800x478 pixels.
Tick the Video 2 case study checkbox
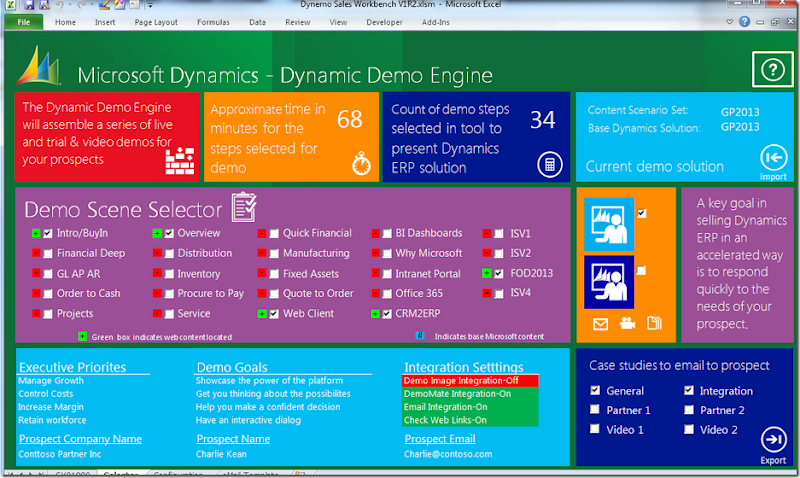click(x=690, y=429)
